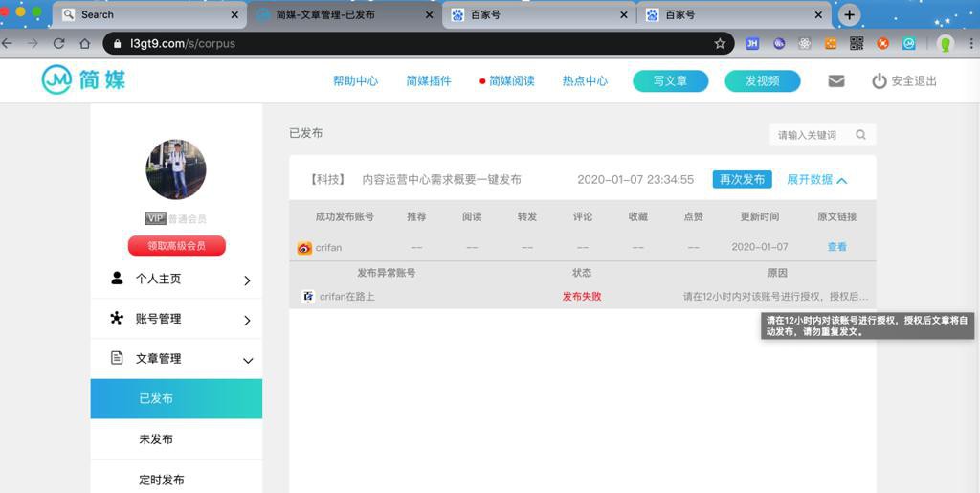
Task: Click the search magnifier in keyword box
Action: tap(860, 135)
